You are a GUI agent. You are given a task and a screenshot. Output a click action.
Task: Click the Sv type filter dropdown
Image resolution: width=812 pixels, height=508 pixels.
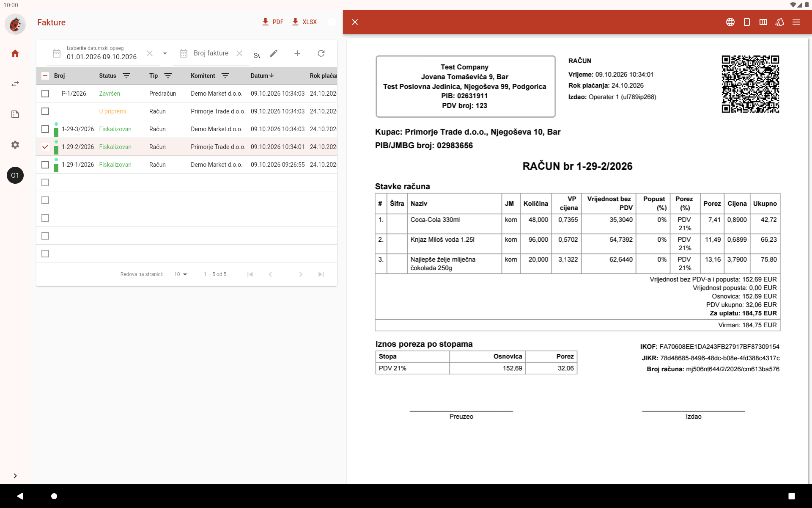click(x=257, y=55)
